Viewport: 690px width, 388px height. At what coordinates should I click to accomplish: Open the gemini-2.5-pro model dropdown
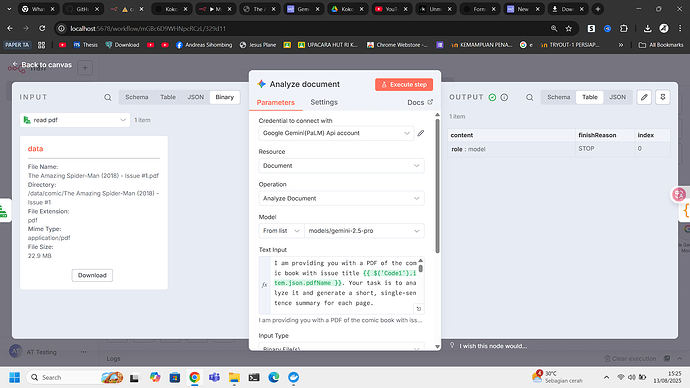pyautogui.click(x=364, y=231)
